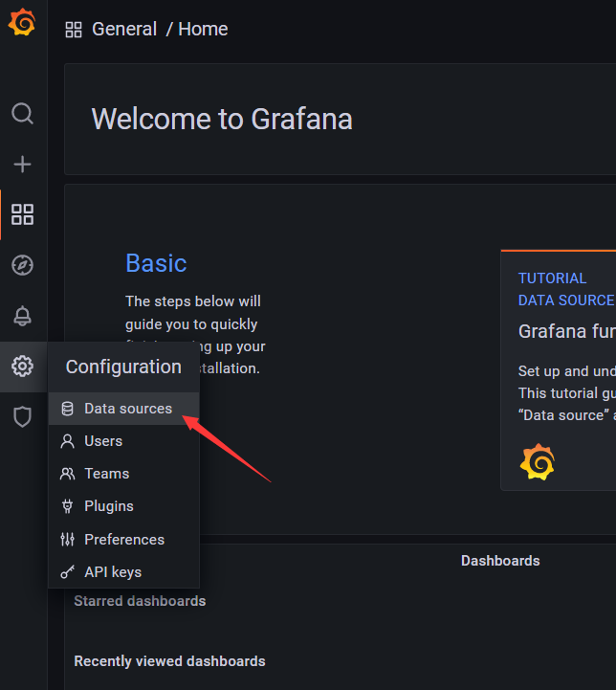Choose Preferences in Configuration menu
The width and height of the screenshot is (616, 690).
point(123,540)
